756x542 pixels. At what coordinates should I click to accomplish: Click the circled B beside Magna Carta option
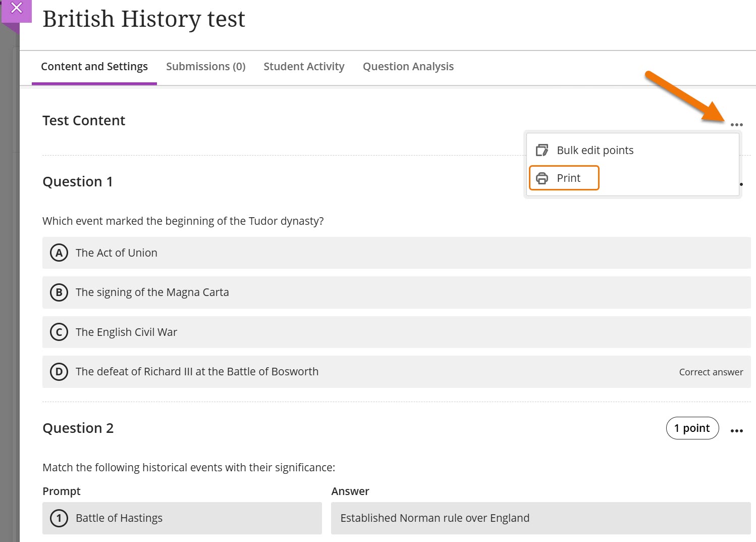point(59,292)
